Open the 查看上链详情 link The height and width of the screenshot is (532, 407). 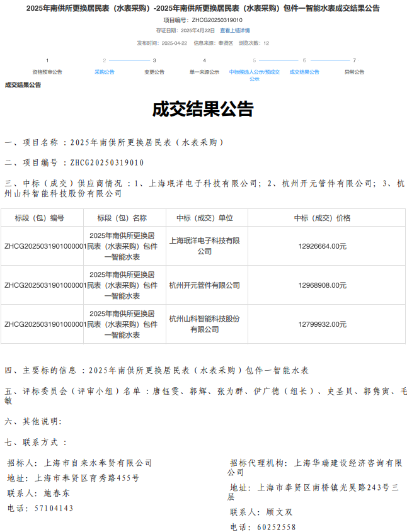(x=234, y=30)
